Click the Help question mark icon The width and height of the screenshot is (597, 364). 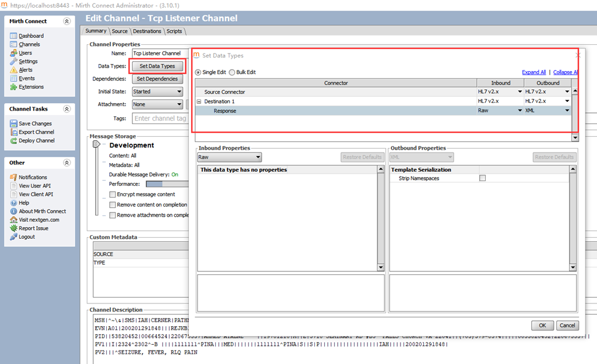click(13, 203)
